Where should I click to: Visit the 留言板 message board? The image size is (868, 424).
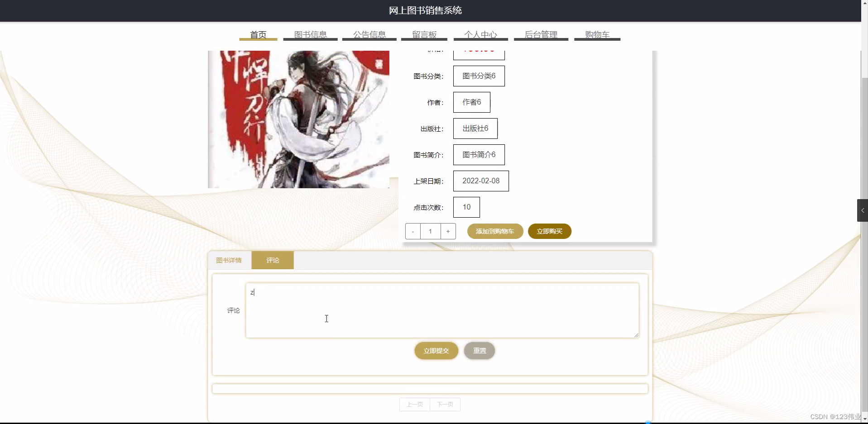[423, 34]
